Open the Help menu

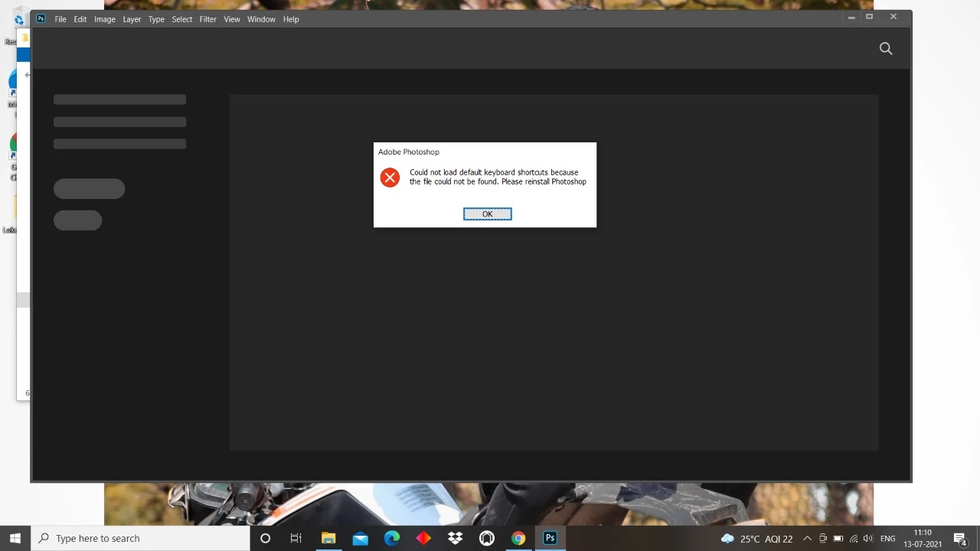click(x=291, y=19)
